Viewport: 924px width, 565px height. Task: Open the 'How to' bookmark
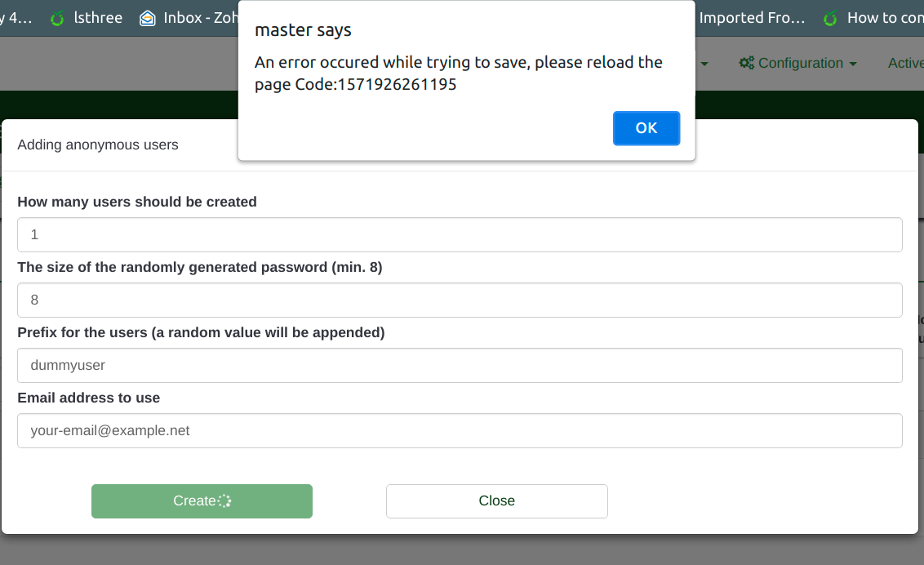pos(885,18)
